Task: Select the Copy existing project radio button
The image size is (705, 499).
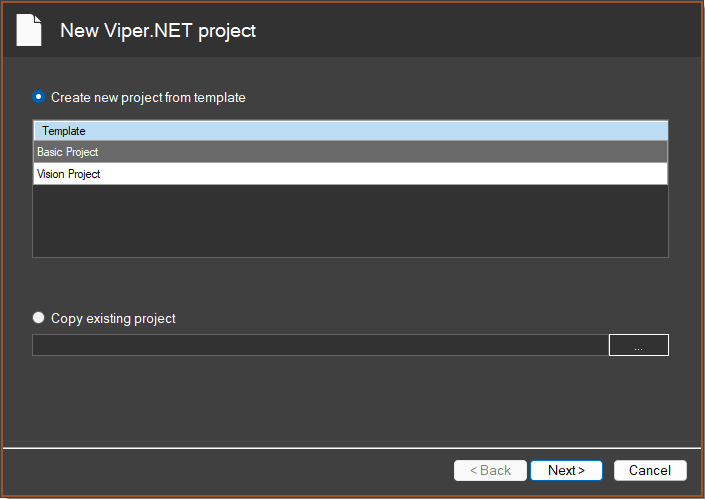Action: [x=39, y=318]
